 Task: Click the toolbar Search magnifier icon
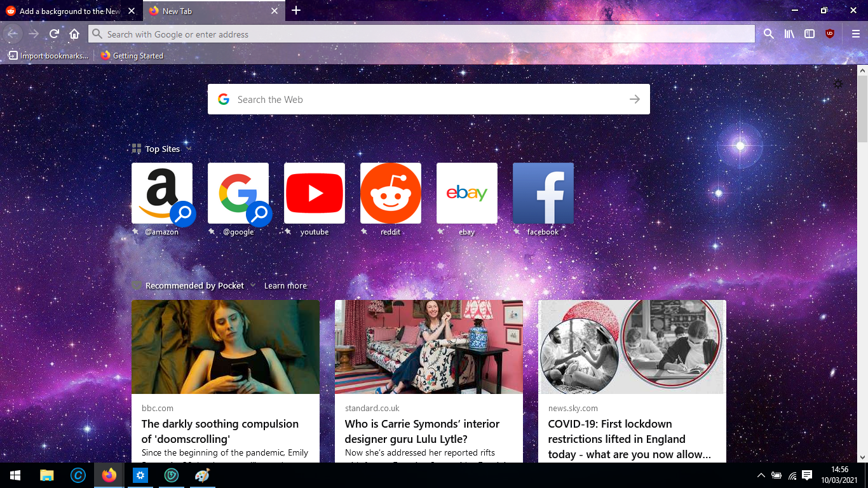coord(769,34)
